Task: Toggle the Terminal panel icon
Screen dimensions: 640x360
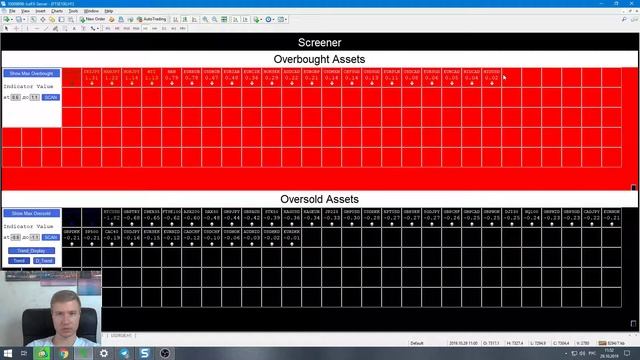Action: [61, 19]
